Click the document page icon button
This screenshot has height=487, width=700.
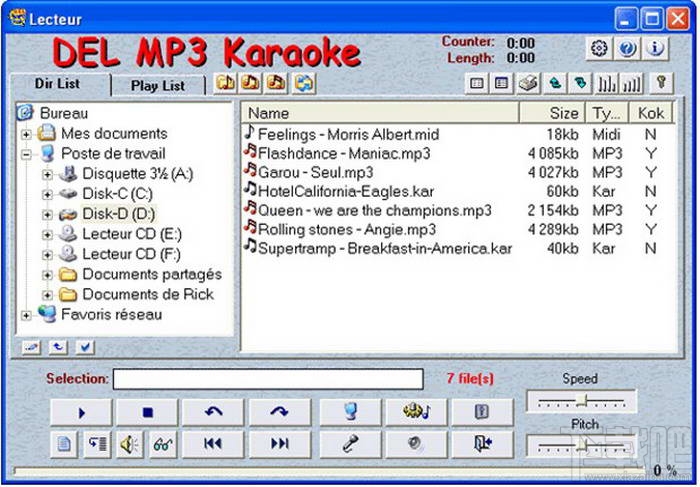pyautogui.click(x=64, y=444)
